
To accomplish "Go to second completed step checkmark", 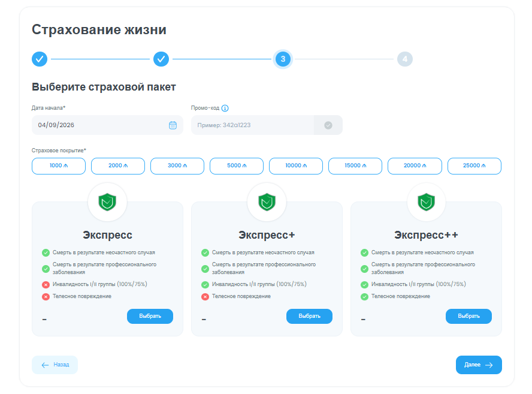I will pos(161,59).
